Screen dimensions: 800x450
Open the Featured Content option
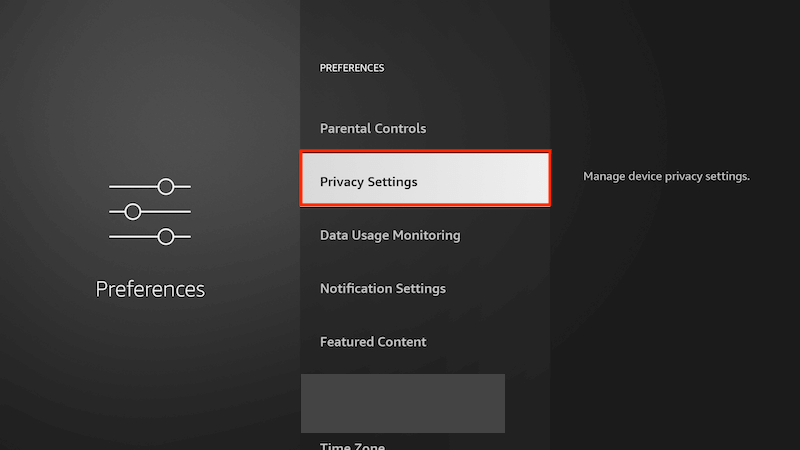(x=373, y=342)
